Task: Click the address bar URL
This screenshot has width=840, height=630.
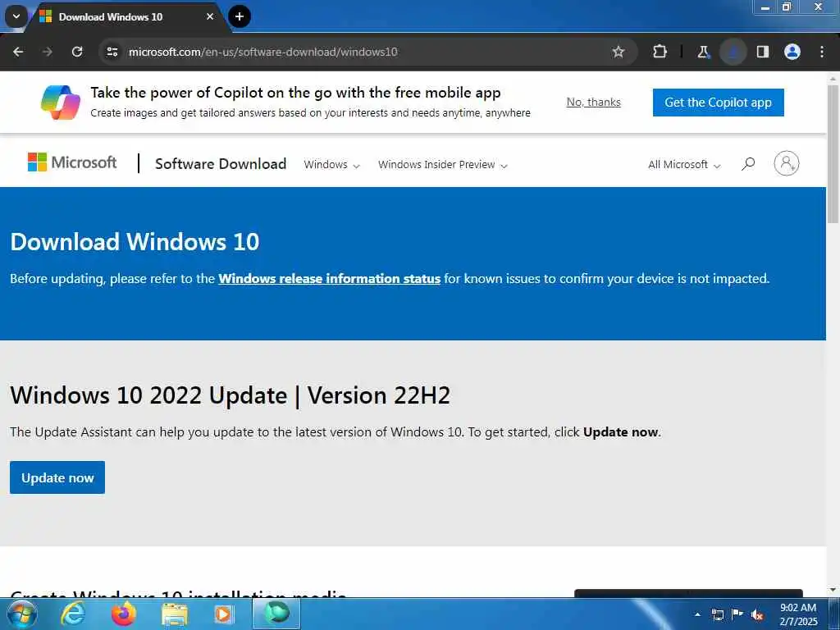Action: [x=263, y=52]
